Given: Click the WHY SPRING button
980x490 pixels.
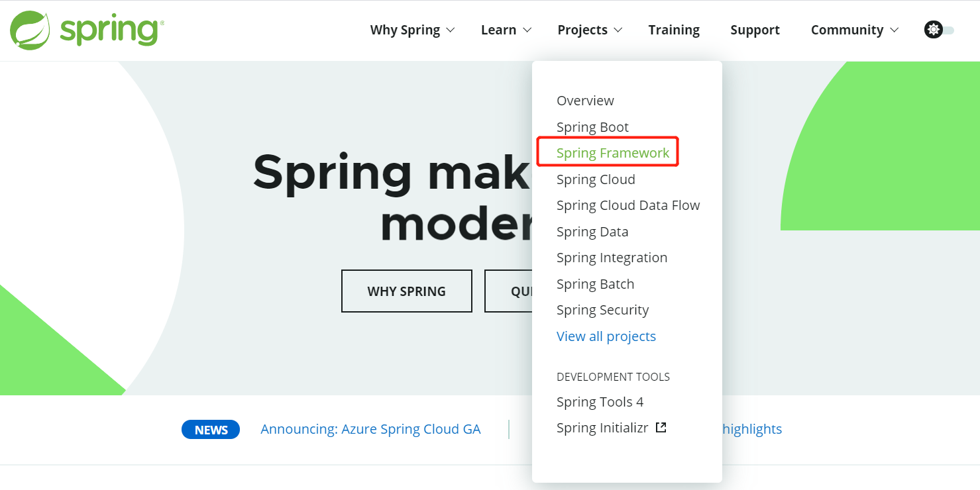Looking at the screenshot, I should tap(407, 291).
